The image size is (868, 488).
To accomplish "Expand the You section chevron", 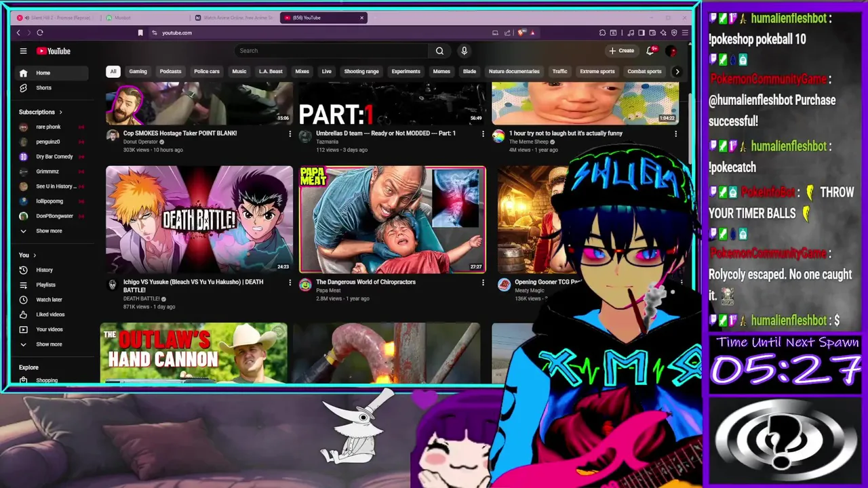I will coord(35,255).
